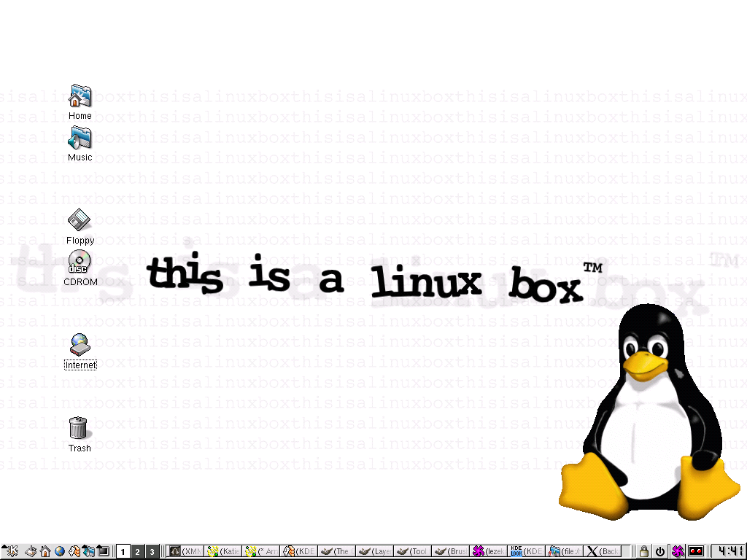Launch the web browser globe in the panel
The image size is (747, 560).
click(60, 551)
